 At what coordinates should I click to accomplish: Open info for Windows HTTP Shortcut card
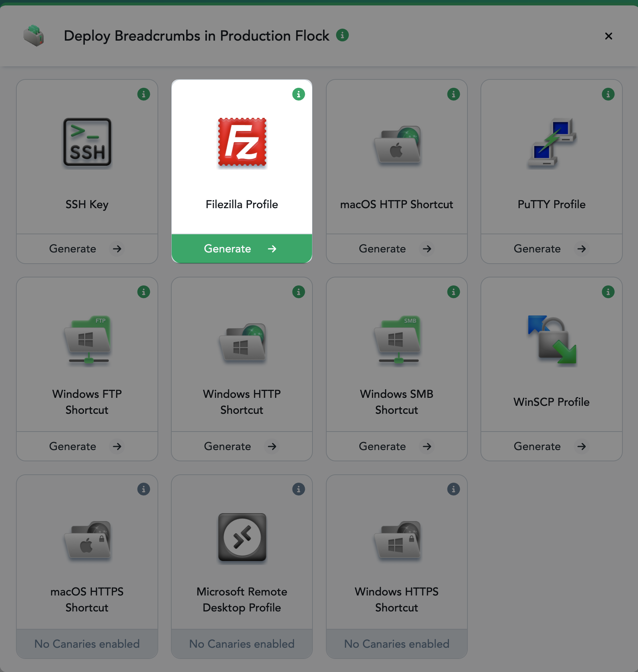click(x=299, y=292)
